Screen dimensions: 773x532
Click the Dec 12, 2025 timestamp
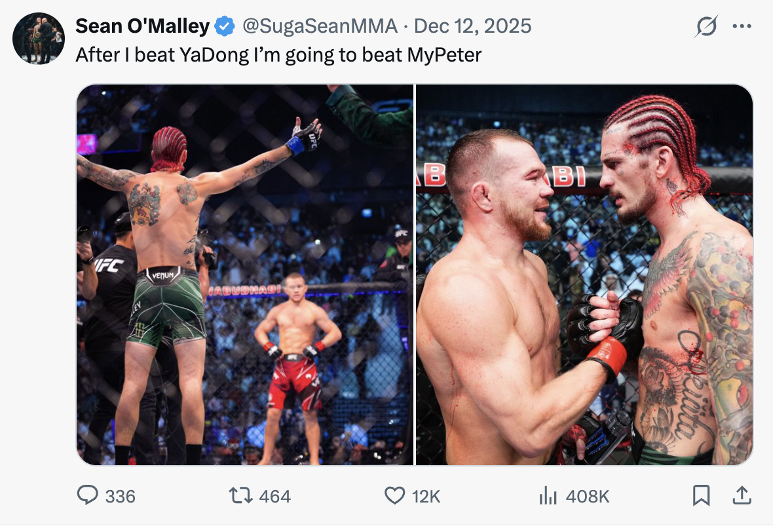coord(473,26)
